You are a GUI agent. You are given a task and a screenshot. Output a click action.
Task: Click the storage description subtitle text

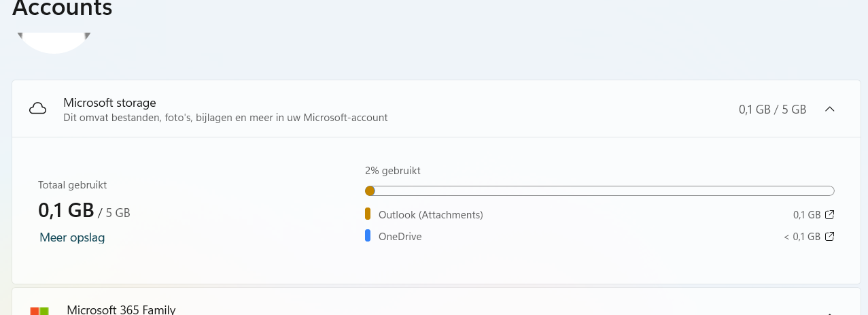[x=225, y=118]
